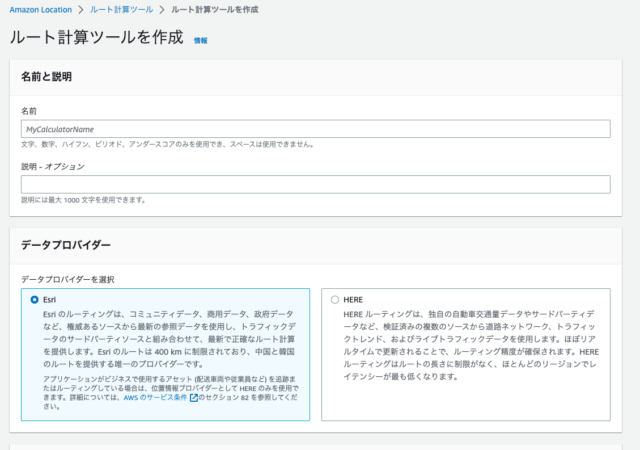Go to ルート計算ツール breadcrumb link
This screenshot has width=640, height=450.
coord(121,10)
